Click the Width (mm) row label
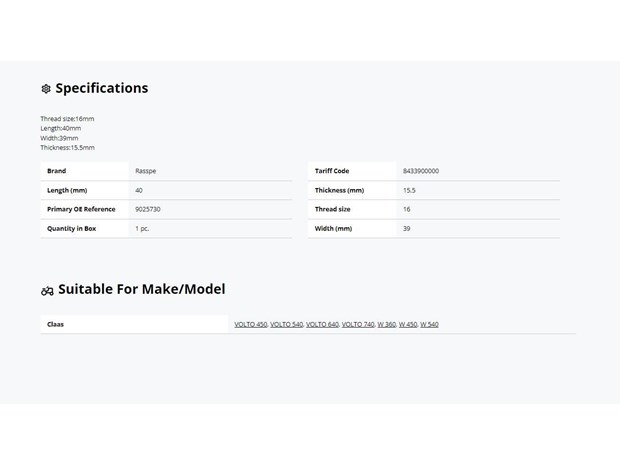The width and height of the screenshot is (620, 465). coord(333,229)
